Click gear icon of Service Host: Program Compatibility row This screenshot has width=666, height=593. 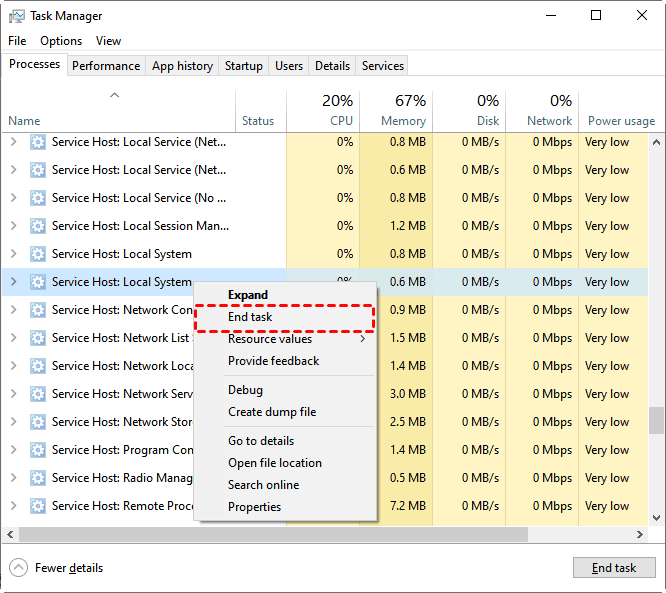pos(38,450)
